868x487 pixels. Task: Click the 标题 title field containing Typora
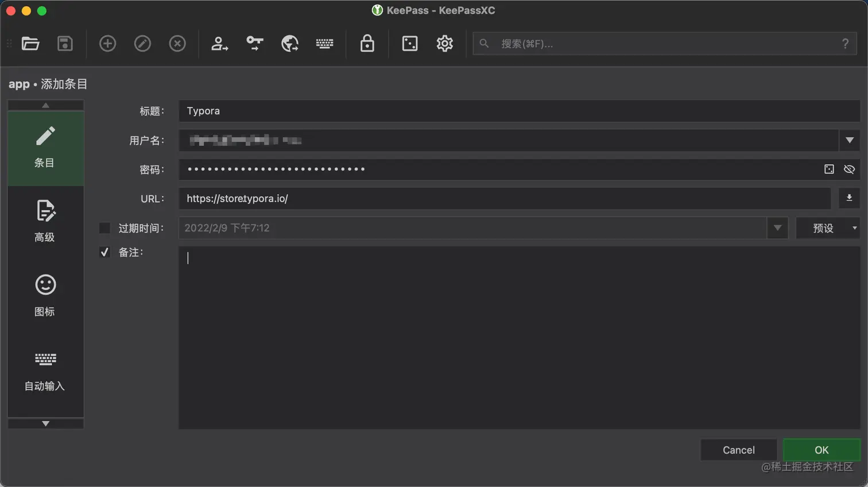click(519, 111)
